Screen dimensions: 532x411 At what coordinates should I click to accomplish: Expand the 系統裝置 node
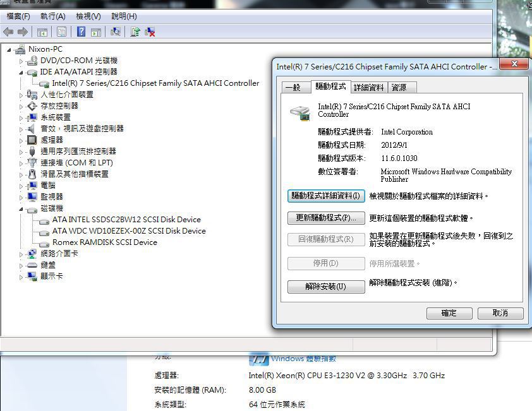click(21, 118)
